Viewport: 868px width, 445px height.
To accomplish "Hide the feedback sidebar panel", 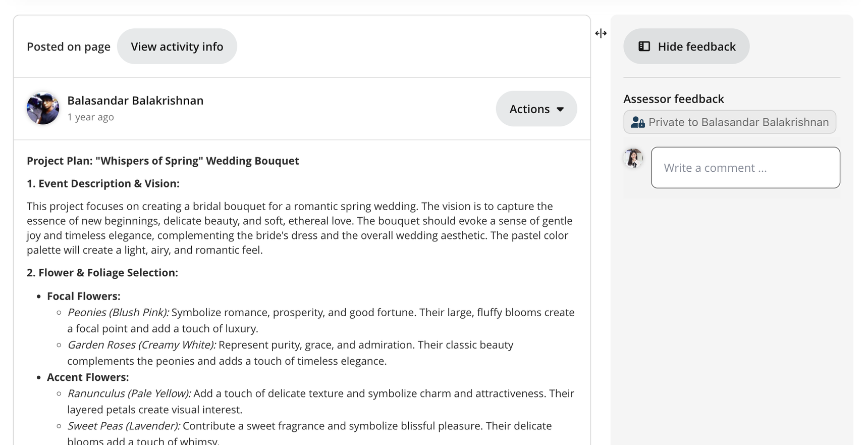I will point(686,46).
